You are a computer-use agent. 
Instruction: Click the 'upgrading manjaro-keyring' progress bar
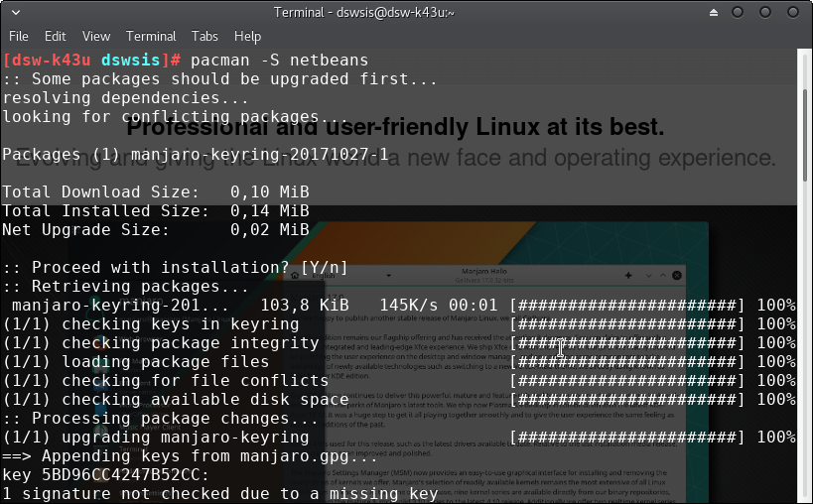[x=627, y=437]
